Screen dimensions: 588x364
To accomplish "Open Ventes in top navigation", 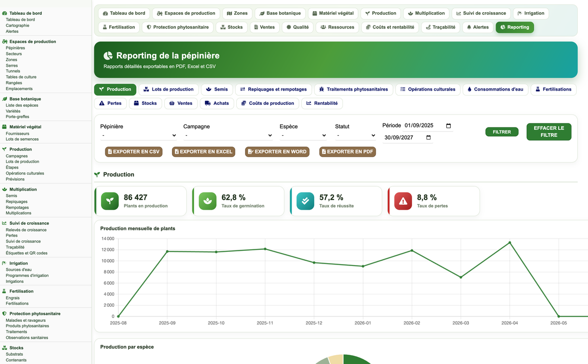I will 265,27.
